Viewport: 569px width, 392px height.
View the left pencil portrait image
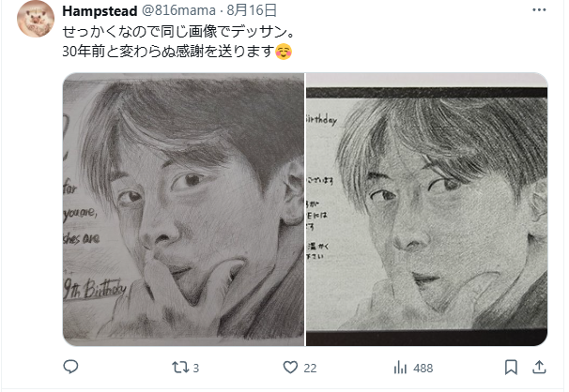184,209
